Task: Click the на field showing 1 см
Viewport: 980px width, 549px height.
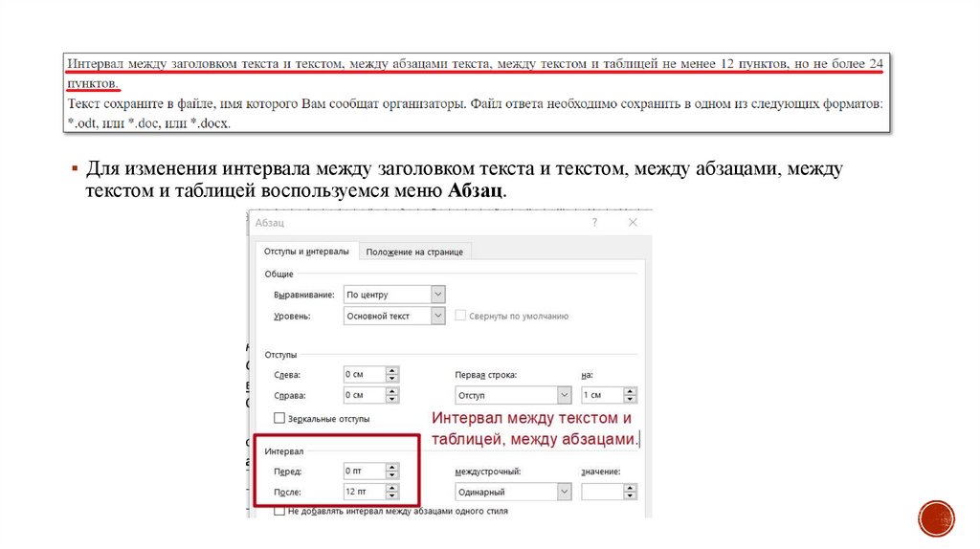Action: [603, 395]
